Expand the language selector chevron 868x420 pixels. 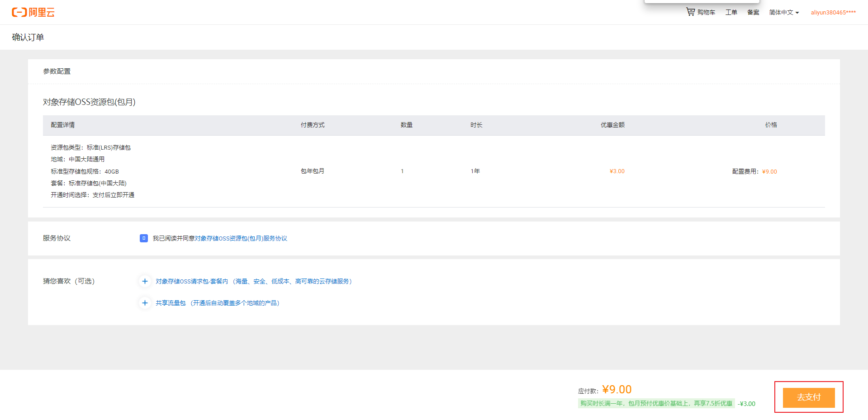[x=797, y=12]
